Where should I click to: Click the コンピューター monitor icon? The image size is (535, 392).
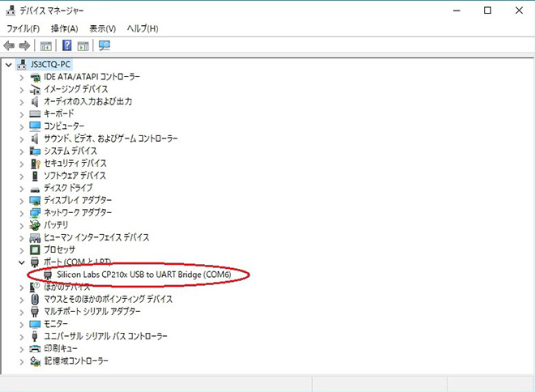pos(35,126)
